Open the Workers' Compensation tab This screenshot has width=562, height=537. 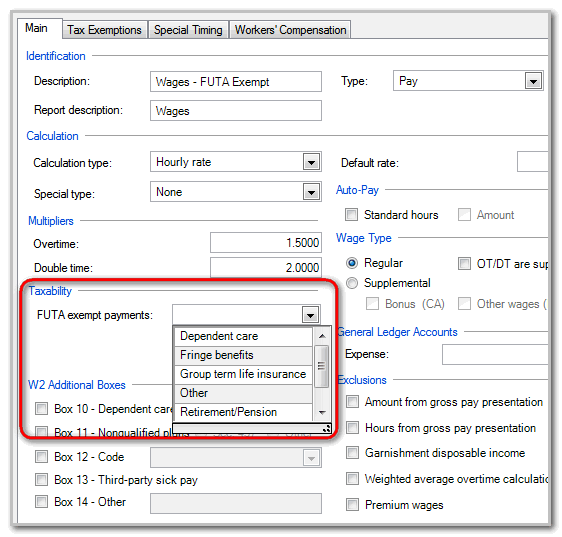(290, 30)
